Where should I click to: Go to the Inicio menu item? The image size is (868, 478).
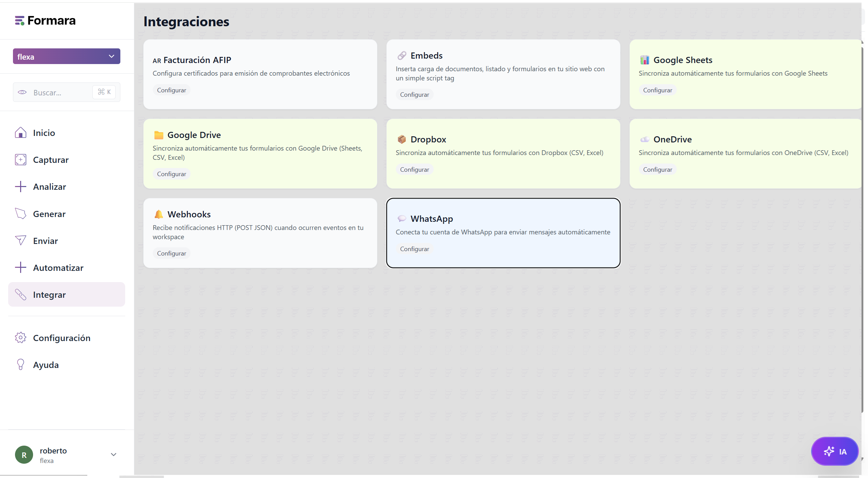click(x=66, y=133)
